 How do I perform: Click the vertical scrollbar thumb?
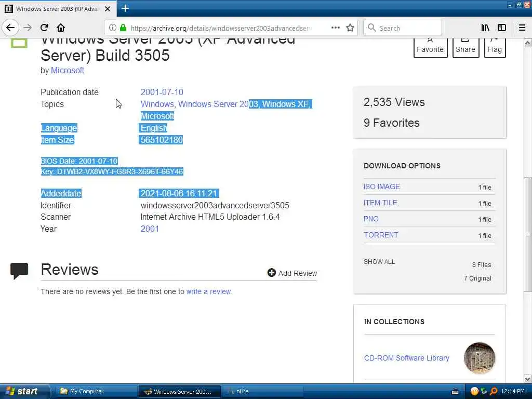click(x=527, y=234)
